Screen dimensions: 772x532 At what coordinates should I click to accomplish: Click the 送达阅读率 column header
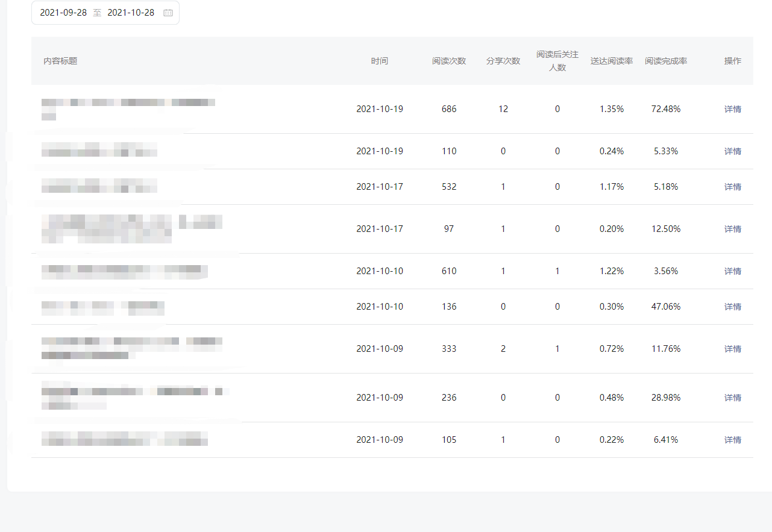[x=612, y=61]
